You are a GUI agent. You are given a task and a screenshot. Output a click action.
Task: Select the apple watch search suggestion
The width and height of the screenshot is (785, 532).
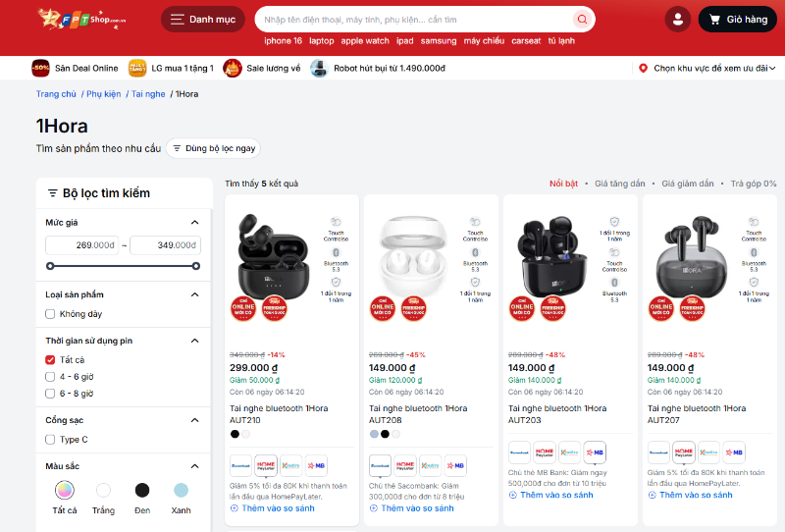(365, 41)
